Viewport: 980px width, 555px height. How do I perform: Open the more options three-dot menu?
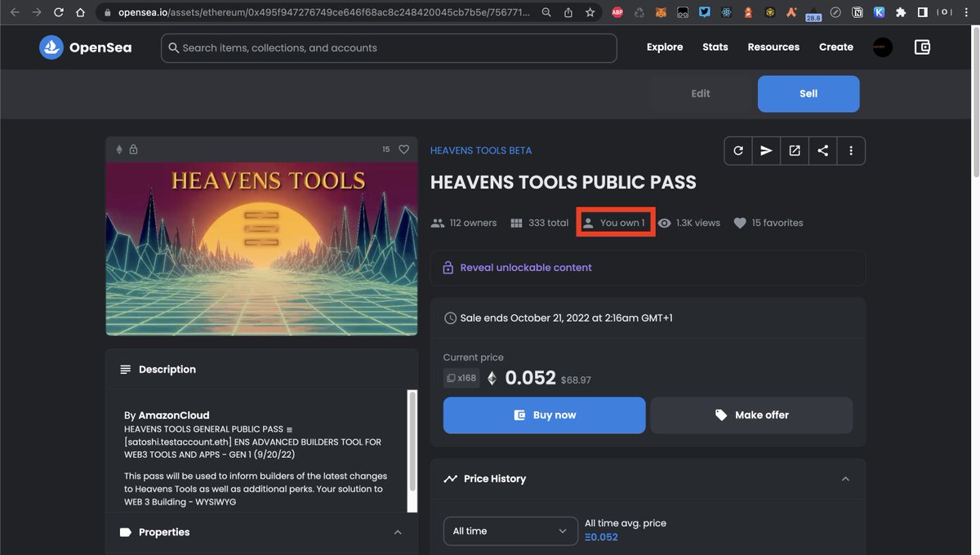tap(851, 150)
